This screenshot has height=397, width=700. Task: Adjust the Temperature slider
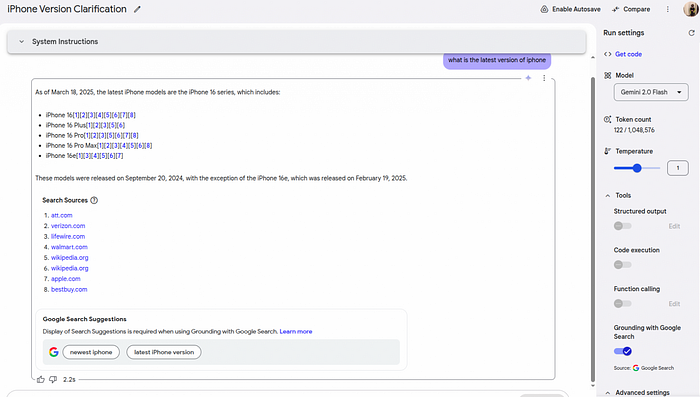pos(637,168)
